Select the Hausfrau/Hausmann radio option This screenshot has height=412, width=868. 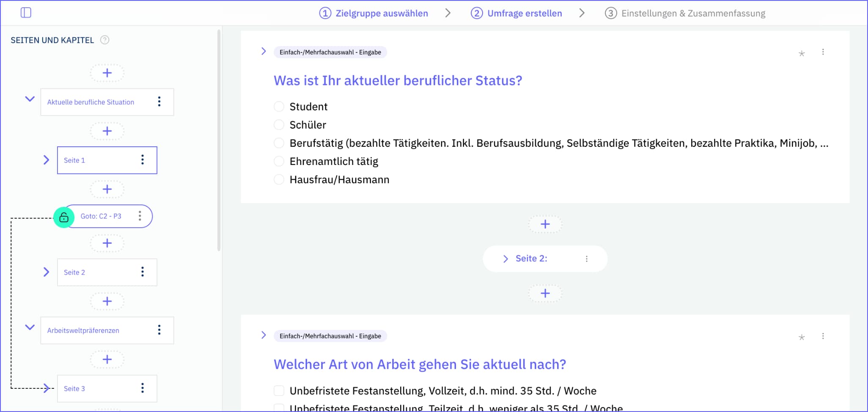pyautogui.click(x=279, y=179)
